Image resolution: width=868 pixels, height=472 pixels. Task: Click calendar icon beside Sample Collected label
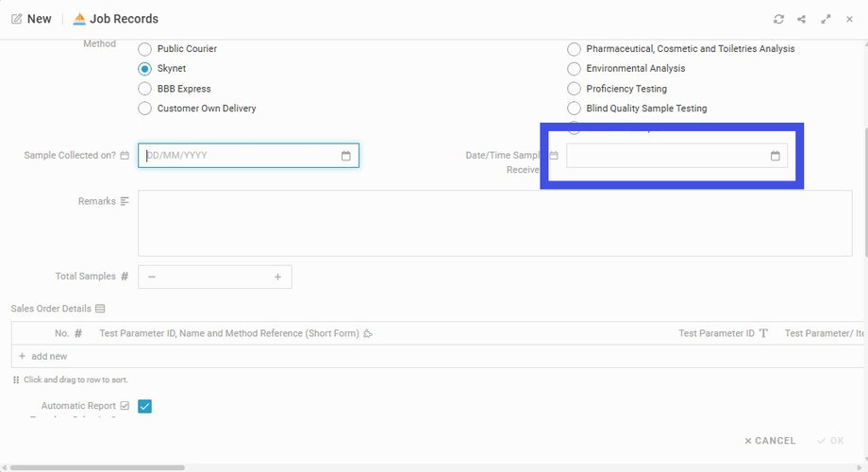[x=125, y=155]
